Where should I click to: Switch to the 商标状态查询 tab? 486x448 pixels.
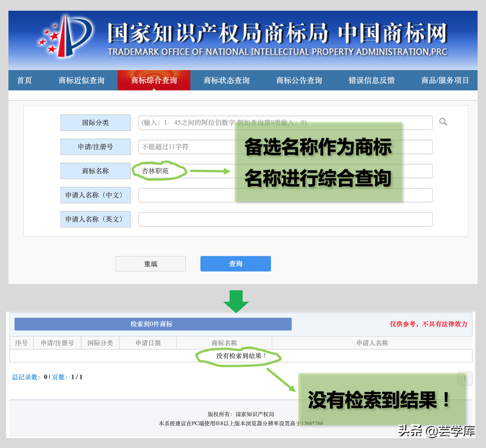click(227, 80)
